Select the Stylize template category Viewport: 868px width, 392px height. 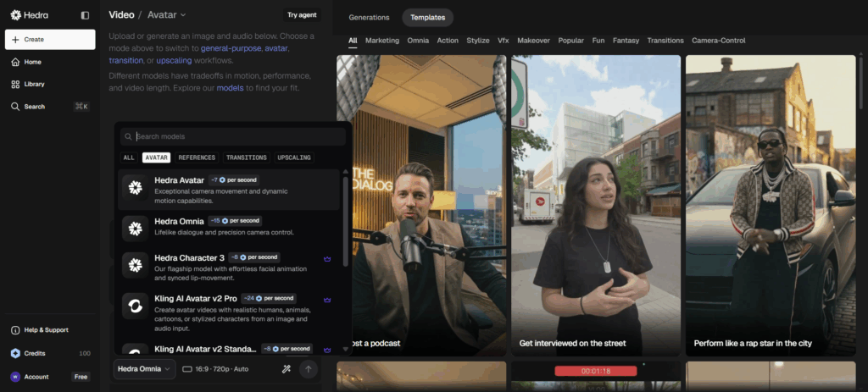478,41
